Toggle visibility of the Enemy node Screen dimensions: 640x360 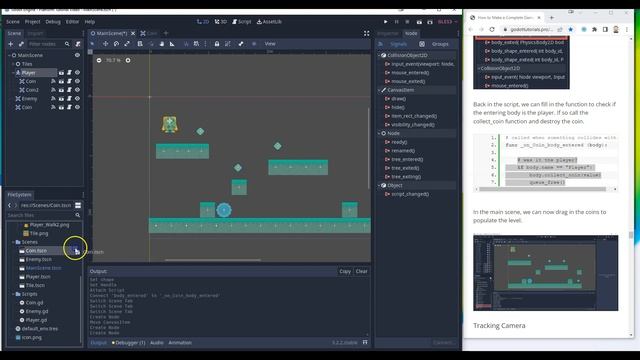click(x=77, y=98)
